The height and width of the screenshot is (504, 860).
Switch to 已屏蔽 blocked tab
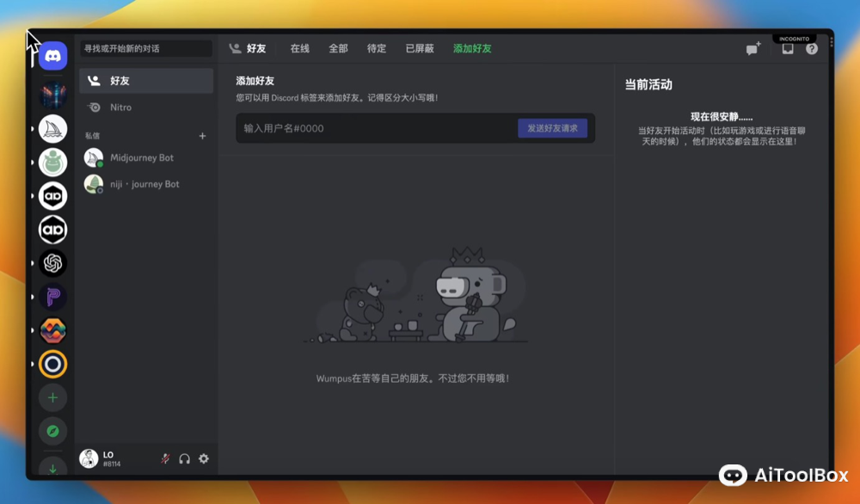pyautogui.click(x=420, y=49)
